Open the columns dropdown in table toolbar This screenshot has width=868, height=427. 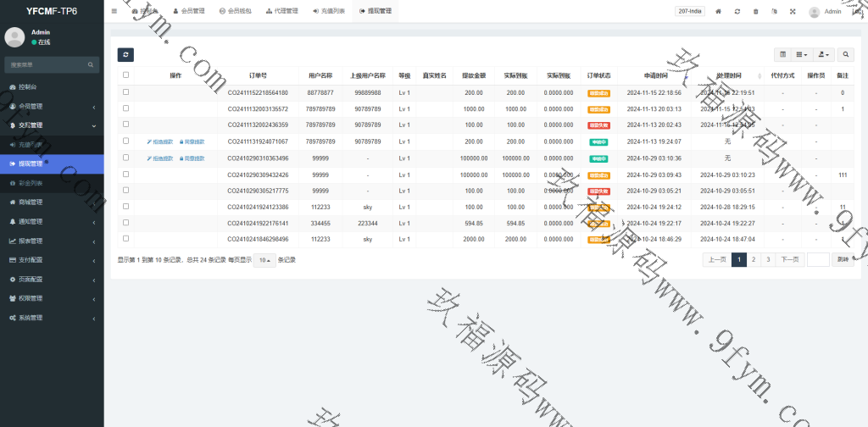coord(802,54)
